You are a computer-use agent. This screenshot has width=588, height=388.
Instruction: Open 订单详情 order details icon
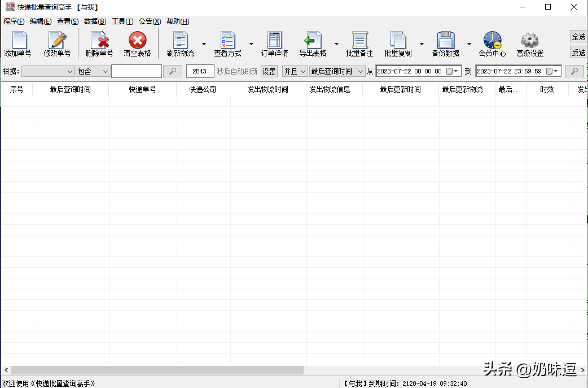(x=274, y=41)
